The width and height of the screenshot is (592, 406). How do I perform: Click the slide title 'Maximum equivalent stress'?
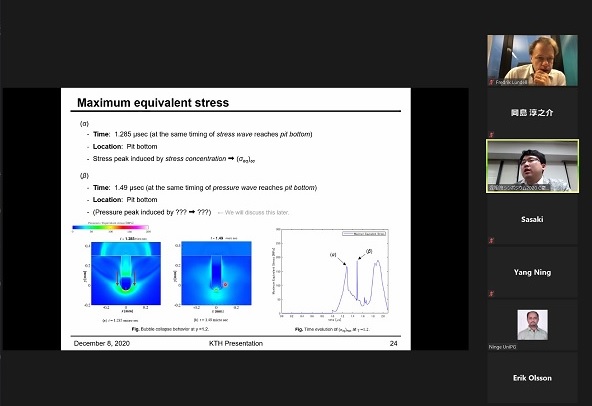(153, 103)
